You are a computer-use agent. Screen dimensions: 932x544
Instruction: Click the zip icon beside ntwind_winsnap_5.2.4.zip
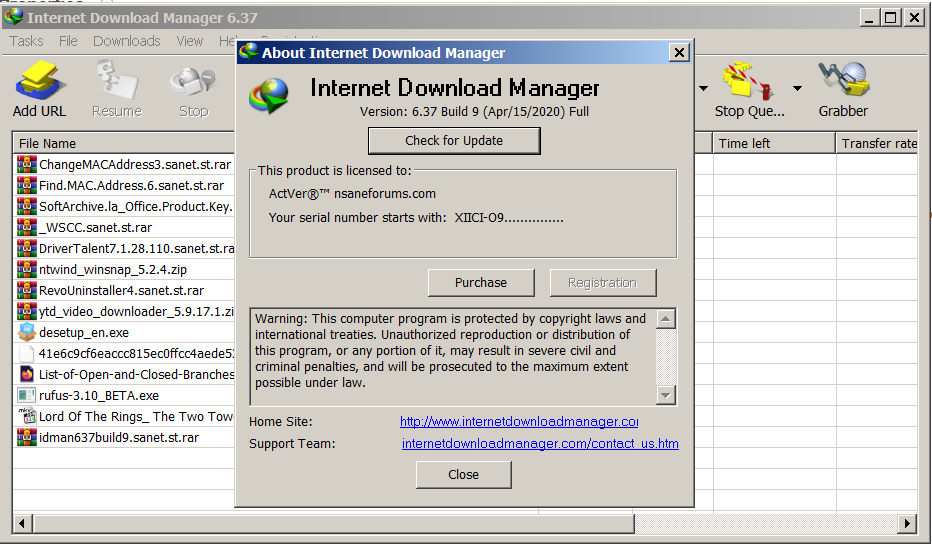[x=27, y=269]
